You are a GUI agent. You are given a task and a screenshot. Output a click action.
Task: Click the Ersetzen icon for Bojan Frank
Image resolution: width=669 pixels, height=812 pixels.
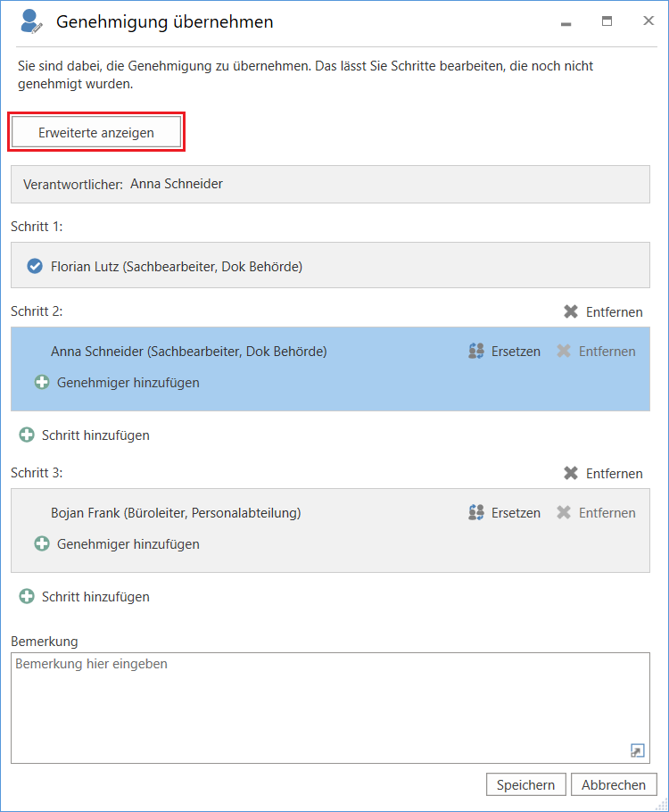476,513
